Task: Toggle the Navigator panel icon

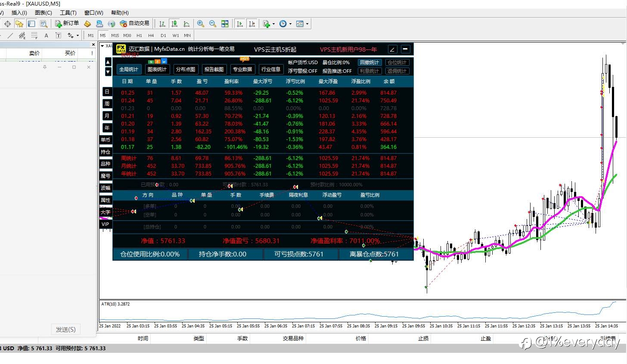Action: [x=31, y=24]
